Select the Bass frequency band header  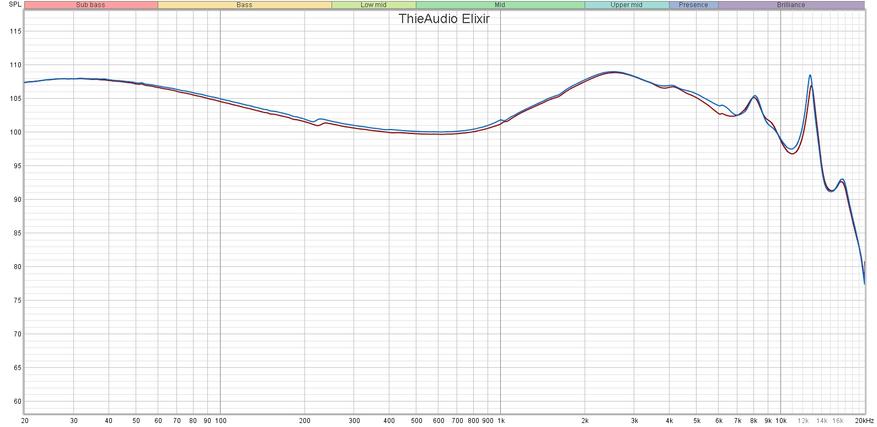[244, 5]
